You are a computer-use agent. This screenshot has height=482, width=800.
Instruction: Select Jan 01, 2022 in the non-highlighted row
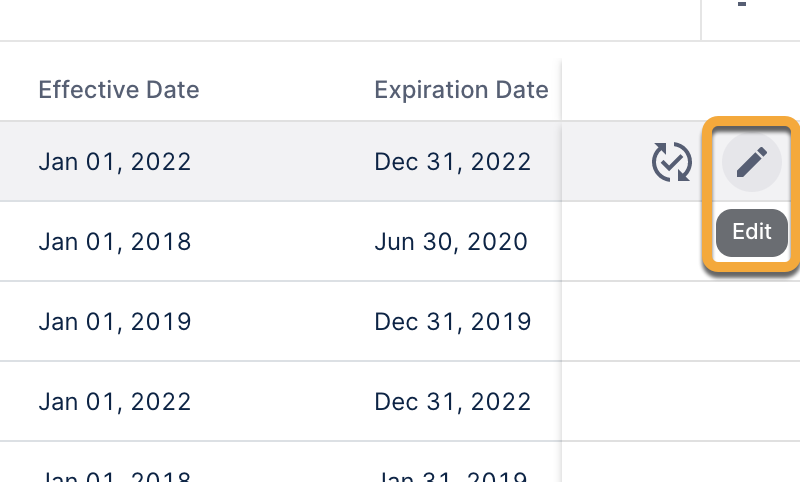coord(115,402)
